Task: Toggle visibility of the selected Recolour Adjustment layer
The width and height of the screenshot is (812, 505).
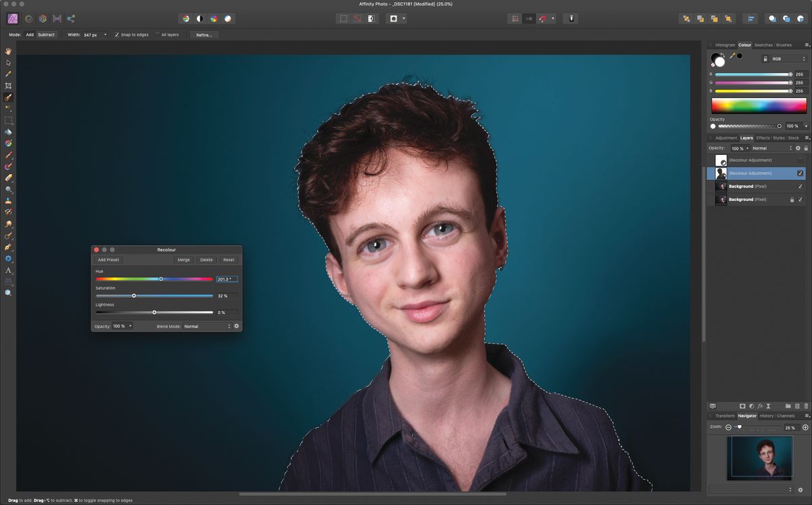Action: (x=800, y=173)
